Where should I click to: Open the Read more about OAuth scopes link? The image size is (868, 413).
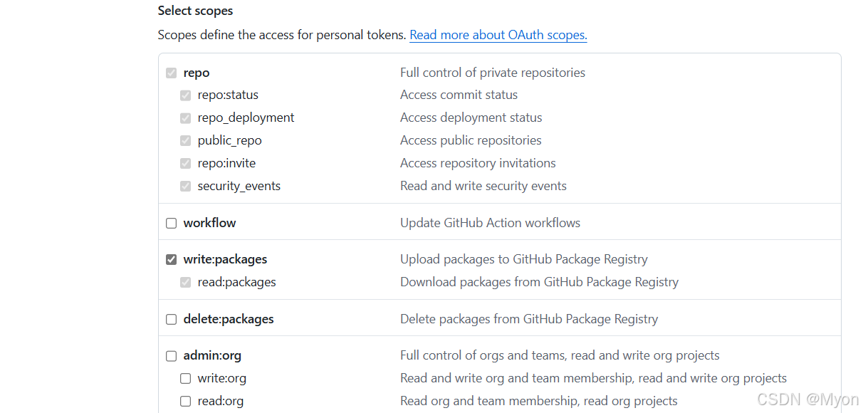[x=498, y=35]
